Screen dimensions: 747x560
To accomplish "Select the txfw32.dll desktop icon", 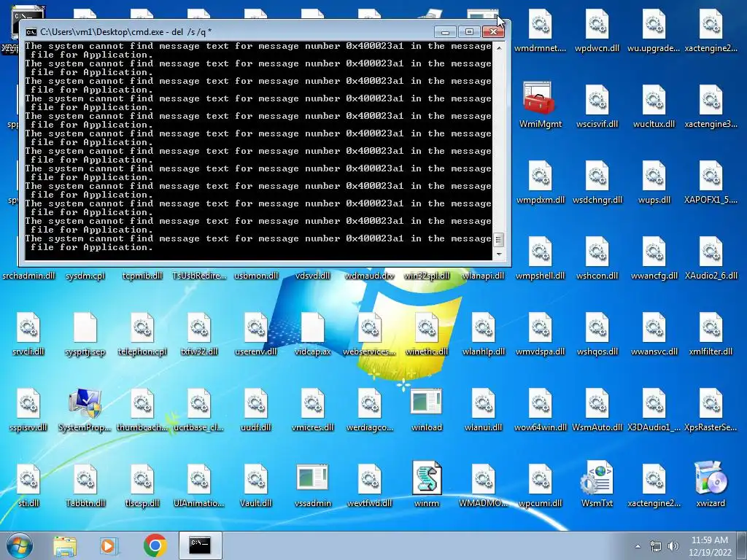I will click(198, 327).
